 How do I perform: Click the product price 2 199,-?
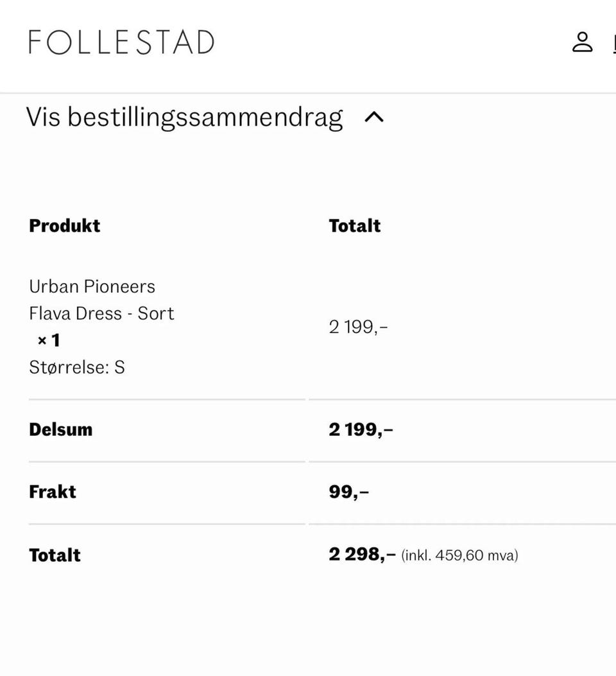(358, 327)
